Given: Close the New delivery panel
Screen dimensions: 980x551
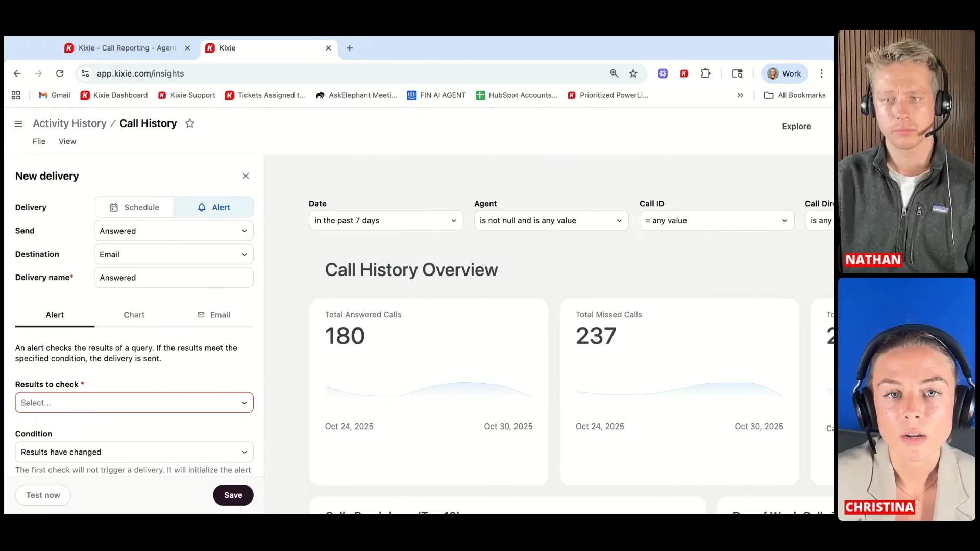Looking at the screenshot, I should pyautogui.click(x=246, y=176).
